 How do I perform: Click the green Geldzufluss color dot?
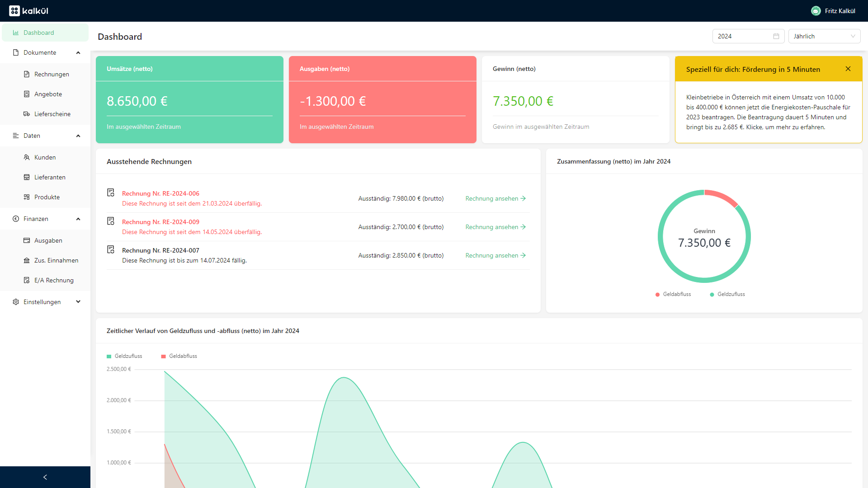coord(713,294)
